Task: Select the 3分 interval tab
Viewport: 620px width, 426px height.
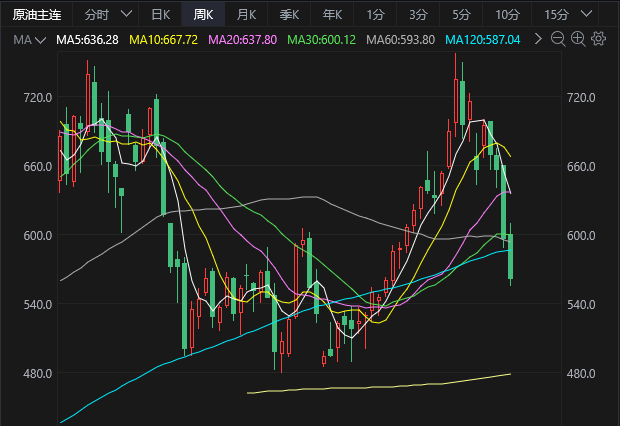Action: (418, 15)
